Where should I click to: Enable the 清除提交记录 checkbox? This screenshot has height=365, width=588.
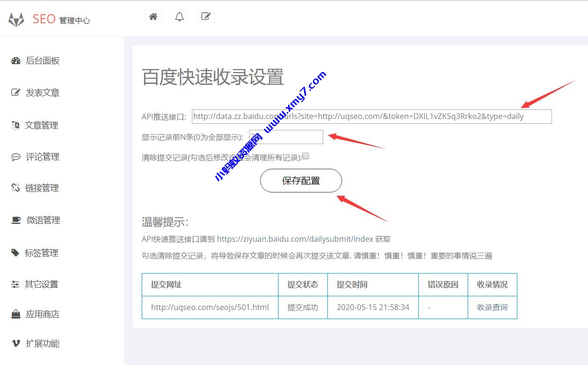click(306, 156)
